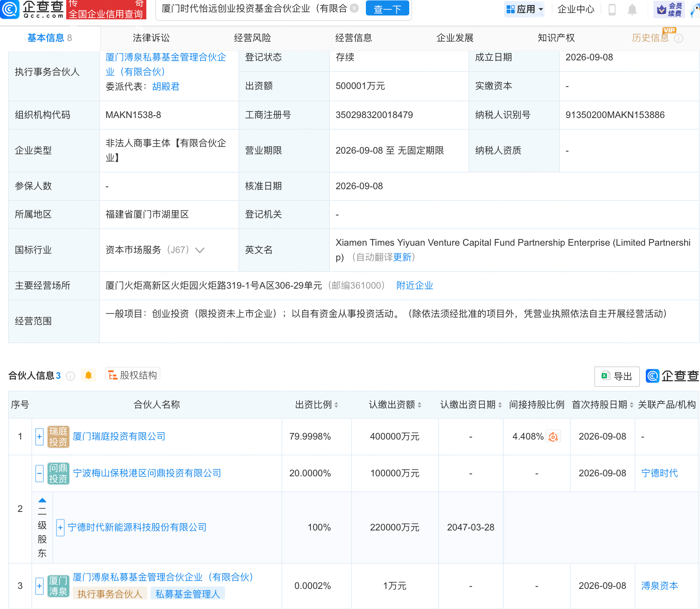Switch to the 经营信息 tab
The width and height of the screenshot is (700, 609).
[x=353, y=38]
